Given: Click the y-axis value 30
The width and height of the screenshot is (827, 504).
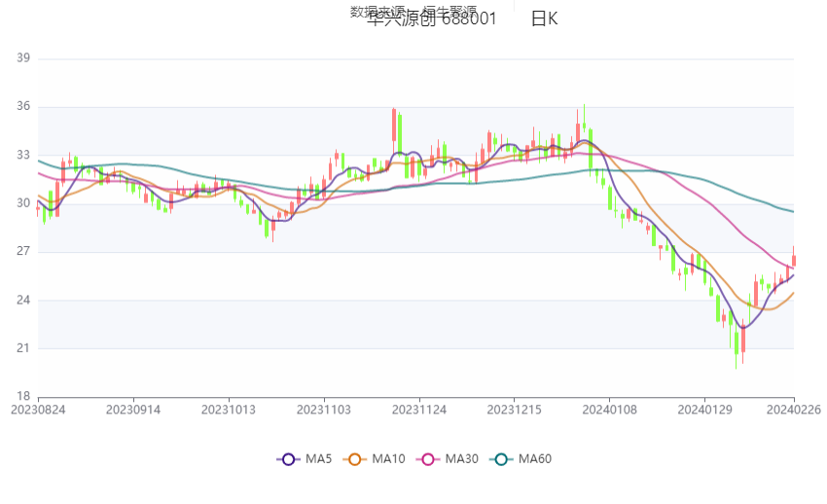Looking at the screenshot, I should (x=23, y=203).
